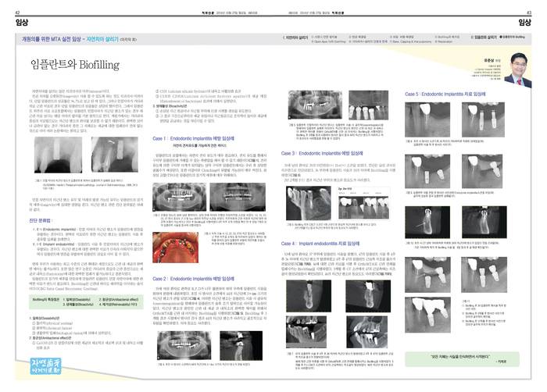Click the upper-right CT image in Case 4
The image size is (547, 392).
[x=368, y=296]
